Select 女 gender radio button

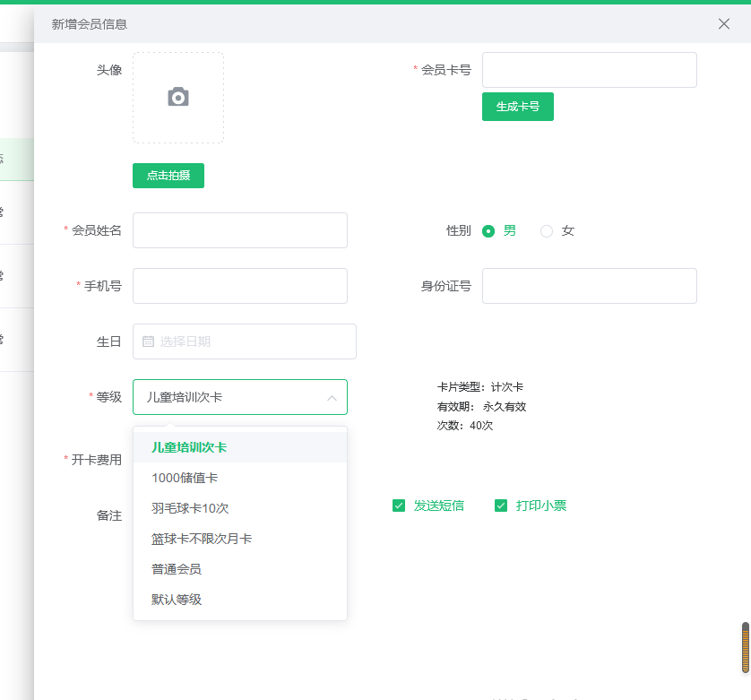[546, 230]
